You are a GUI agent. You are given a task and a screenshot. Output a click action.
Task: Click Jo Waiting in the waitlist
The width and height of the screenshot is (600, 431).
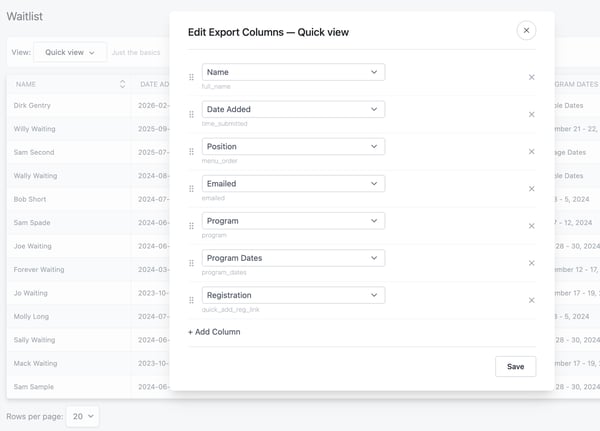(31, 293)
